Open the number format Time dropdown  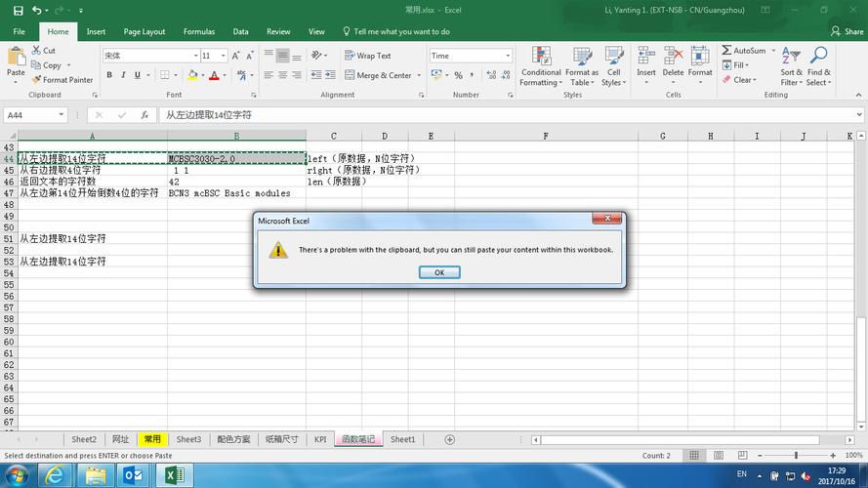tap(508, 56)
